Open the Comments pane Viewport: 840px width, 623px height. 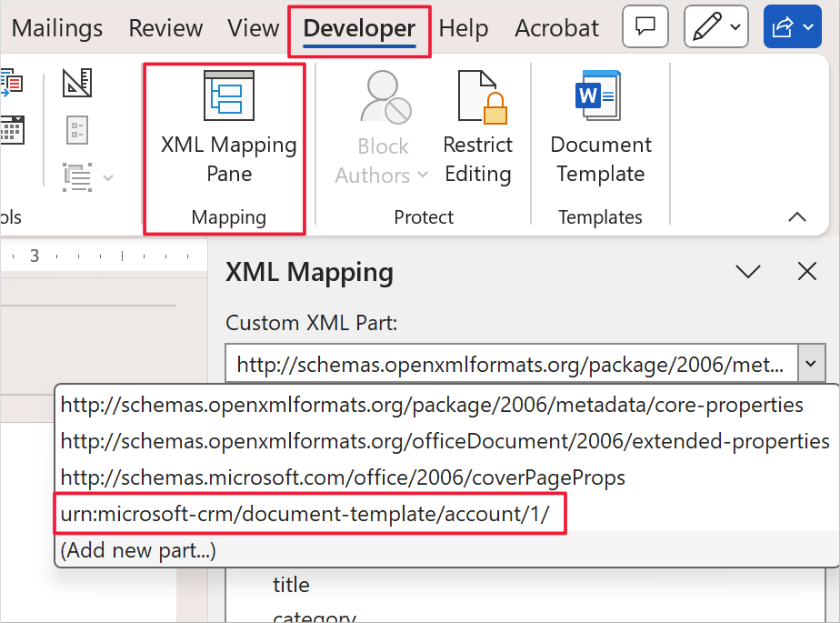click(x=645, y=26)
